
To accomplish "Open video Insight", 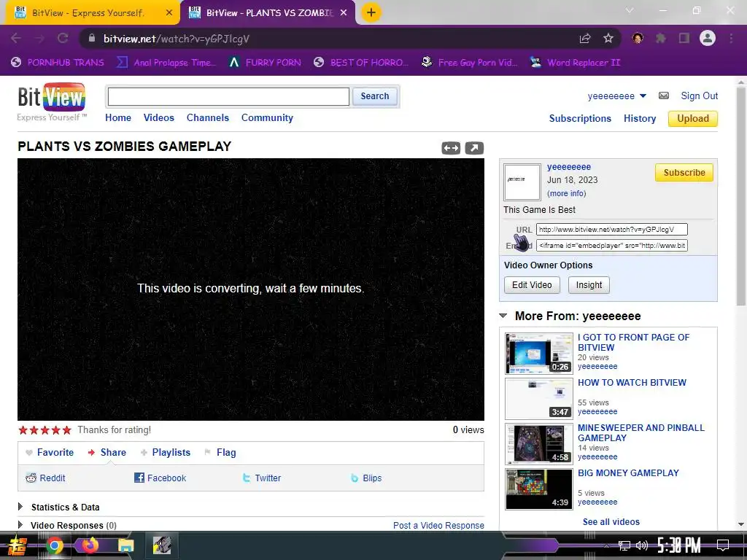I will pos(589,285).
